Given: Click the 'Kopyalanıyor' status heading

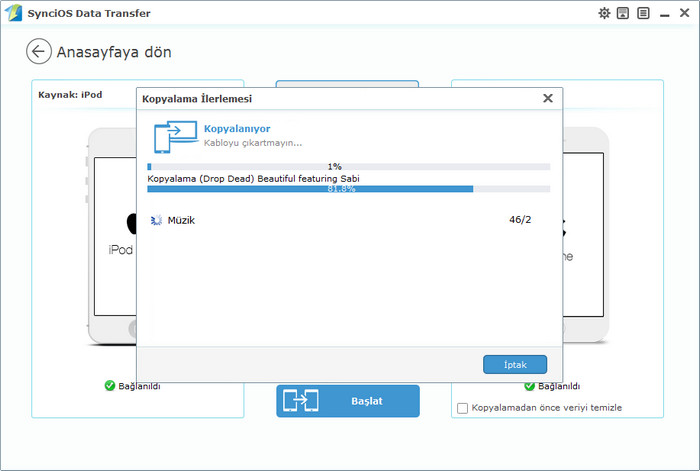Looking at the screenshot, I should pyautogui.click(x=237, y=129).
